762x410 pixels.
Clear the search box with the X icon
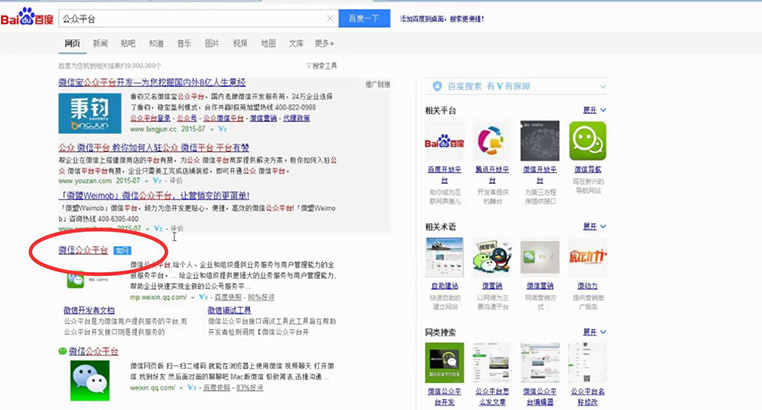330,18
